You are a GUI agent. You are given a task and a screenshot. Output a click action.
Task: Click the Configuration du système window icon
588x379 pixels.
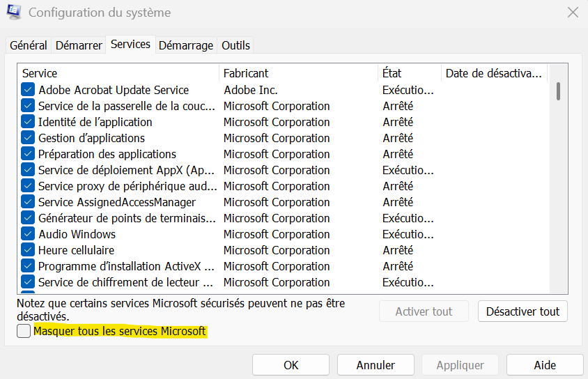[14, 12]
